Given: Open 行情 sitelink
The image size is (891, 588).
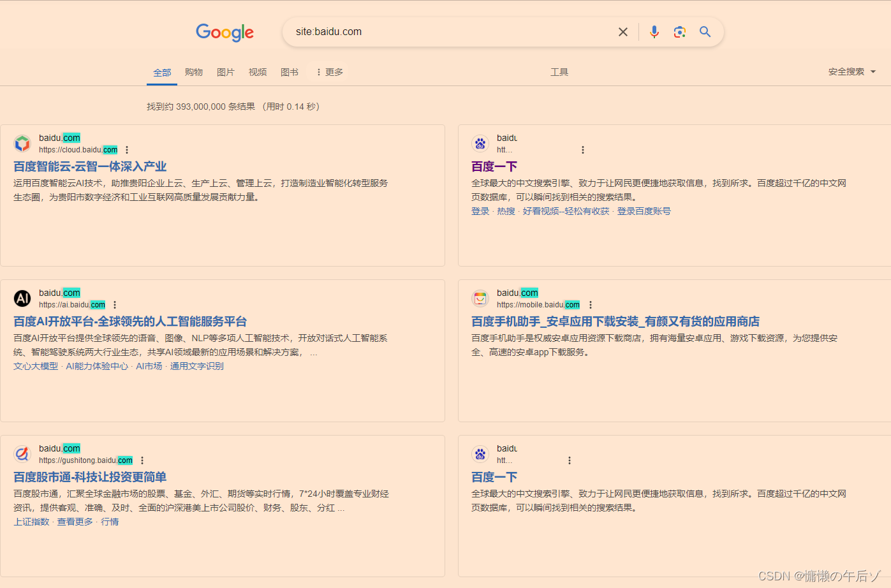Looking at the screenshot, I should (x=110, y=522).
